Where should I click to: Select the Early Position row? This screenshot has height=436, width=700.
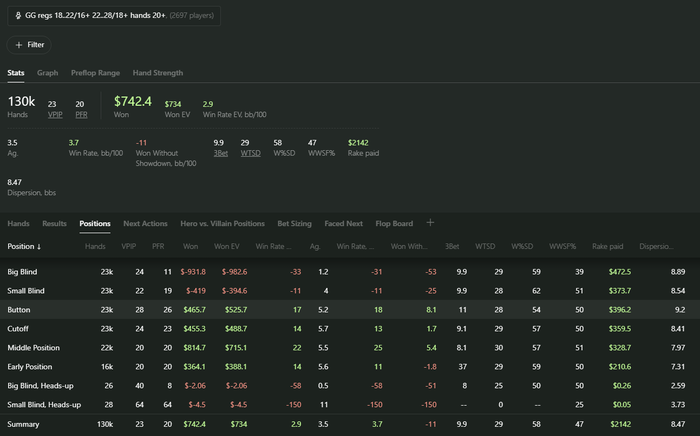click(350, 367)
